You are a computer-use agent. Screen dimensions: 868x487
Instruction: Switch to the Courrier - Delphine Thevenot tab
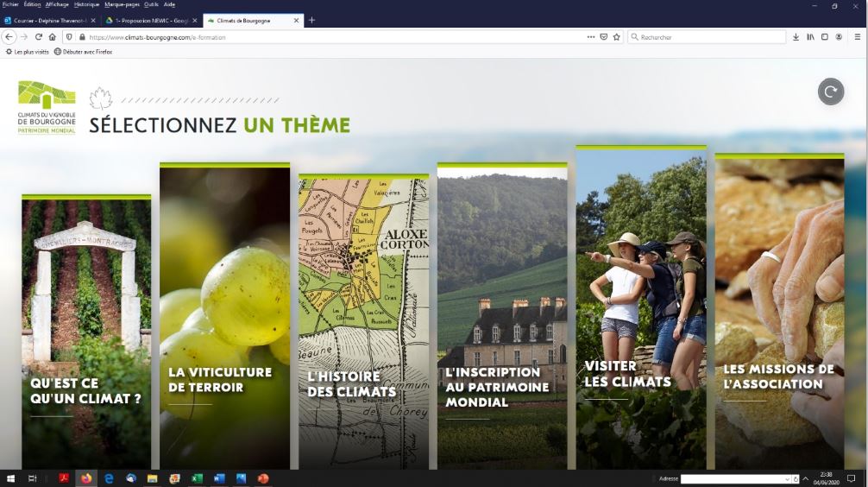click(x=50, y=21)
